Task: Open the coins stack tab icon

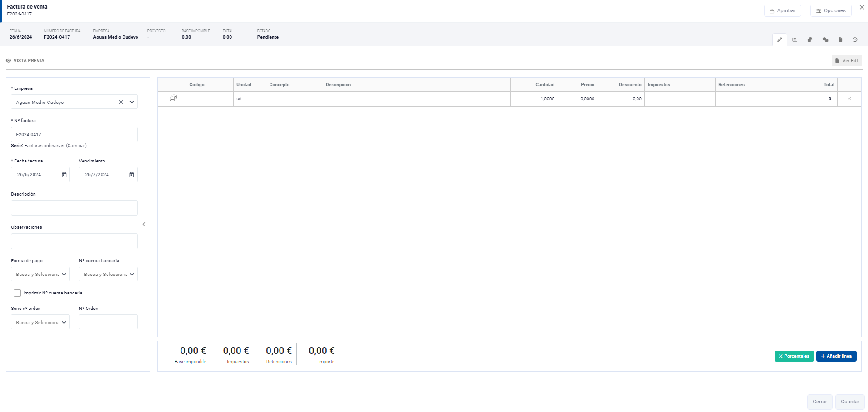Action: tap(810, 39)
